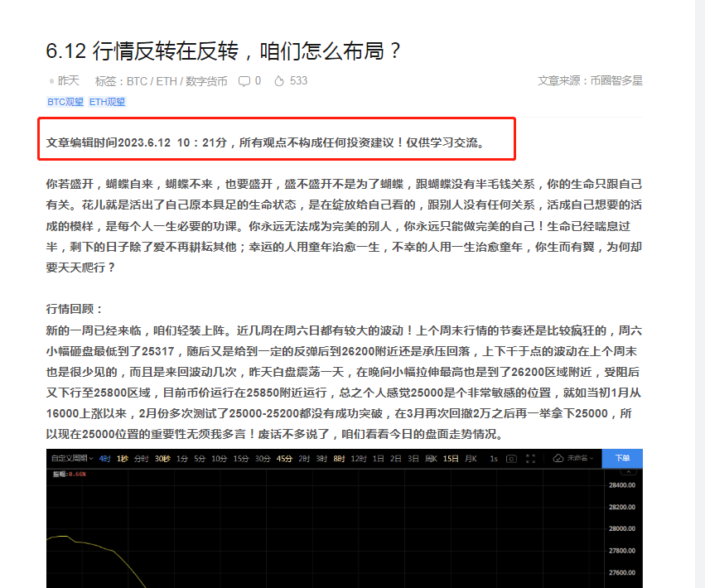Open the BTC观望 tag
The image size is (705, 588).
(x=65, y=102)
